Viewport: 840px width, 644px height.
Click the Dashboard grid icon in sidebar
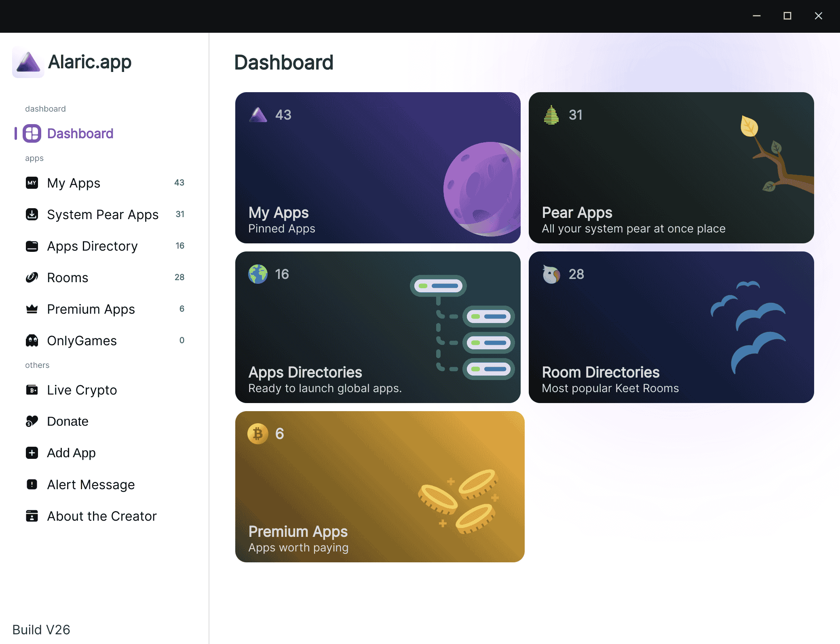point(32,133)
